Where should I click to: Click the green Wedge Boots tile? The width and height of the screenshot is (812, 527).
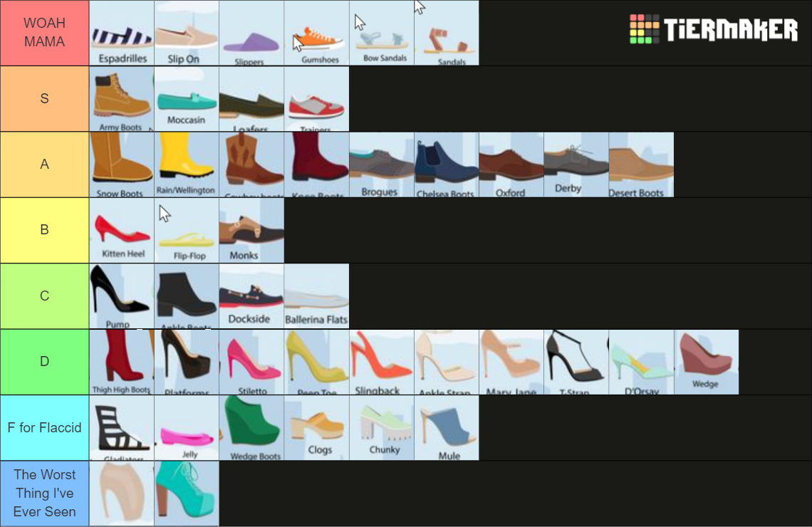(251, 427)
